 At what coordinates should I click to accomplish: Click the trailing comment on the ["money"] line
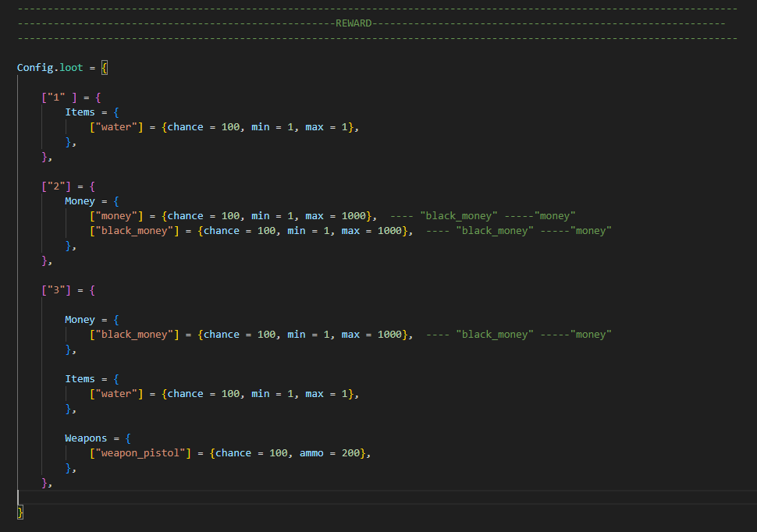point(483,216)
